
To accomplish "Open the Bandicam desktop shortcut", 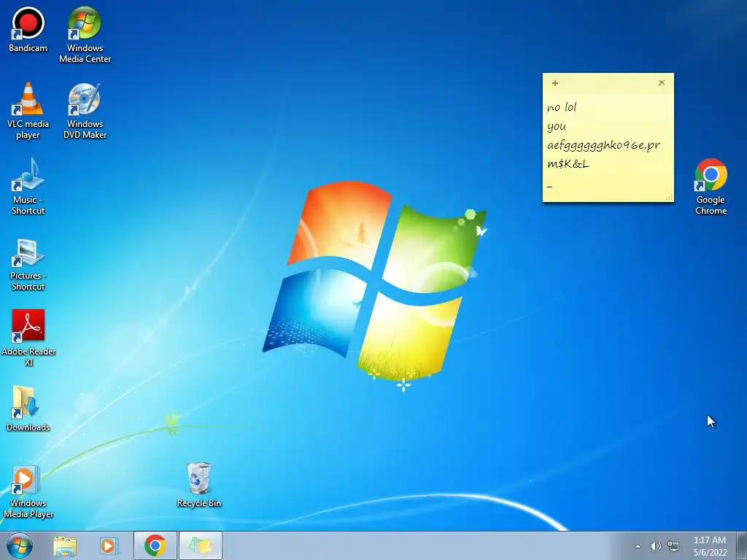I will [28, 29].
